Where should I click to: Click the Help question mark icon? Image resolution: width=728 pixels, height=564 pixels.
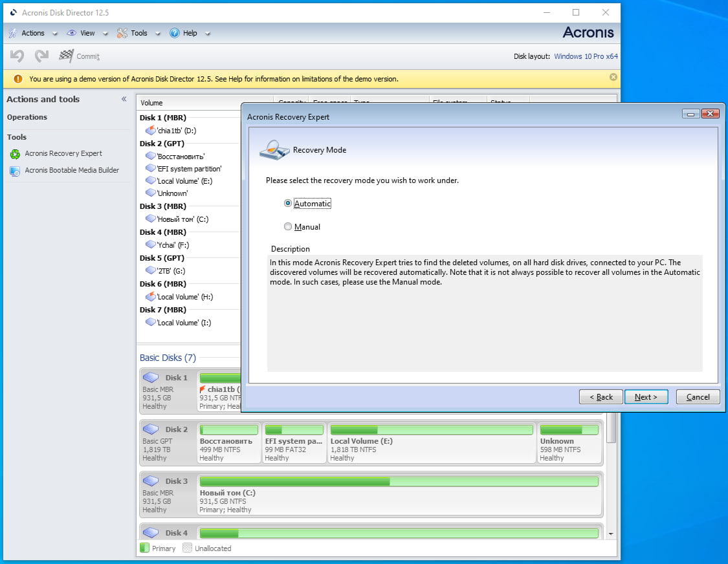[175, 33]
